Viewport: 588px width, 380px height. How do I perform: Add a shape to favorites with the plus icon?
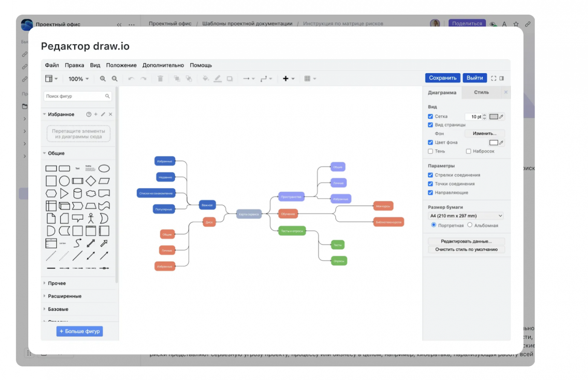pyautogui.click(x=96, y=114)
